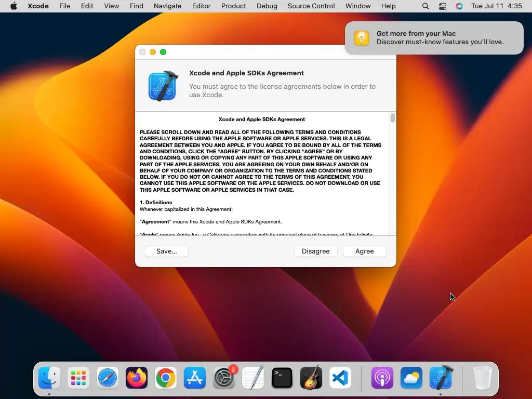Click the Xcode icon in the Dock
The width and height of the screenshot is (532, 399).
point(441,378)
